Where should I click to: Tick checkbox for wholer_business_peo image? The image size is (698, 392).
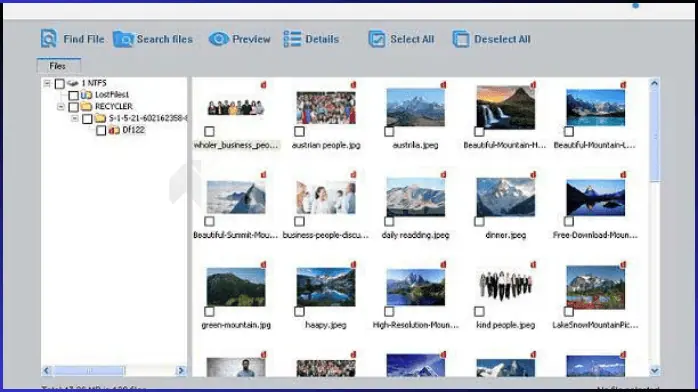(x=209, y=131)
